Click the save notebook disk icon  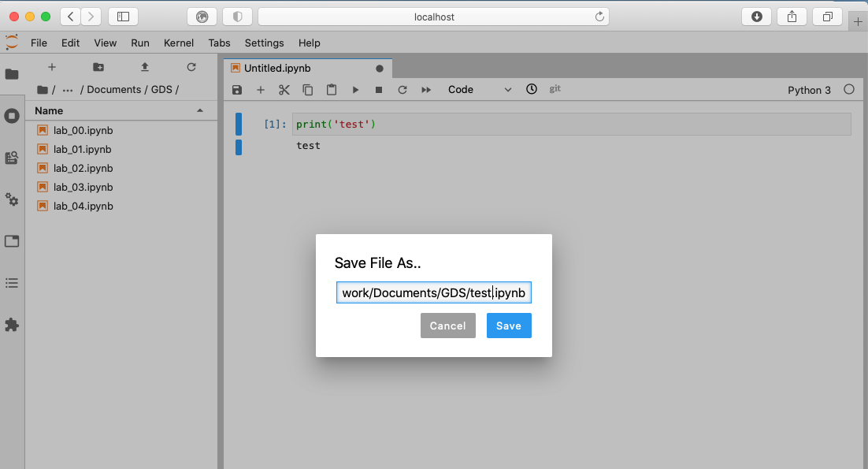coord(237,90)
